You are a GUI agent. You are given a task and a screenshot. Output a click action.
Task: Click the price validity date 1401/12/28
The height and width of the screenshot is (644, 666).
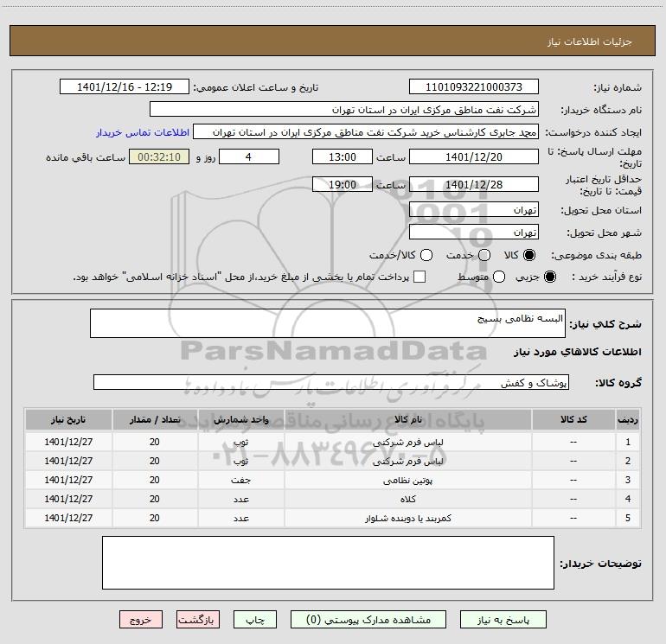point(474,184)
